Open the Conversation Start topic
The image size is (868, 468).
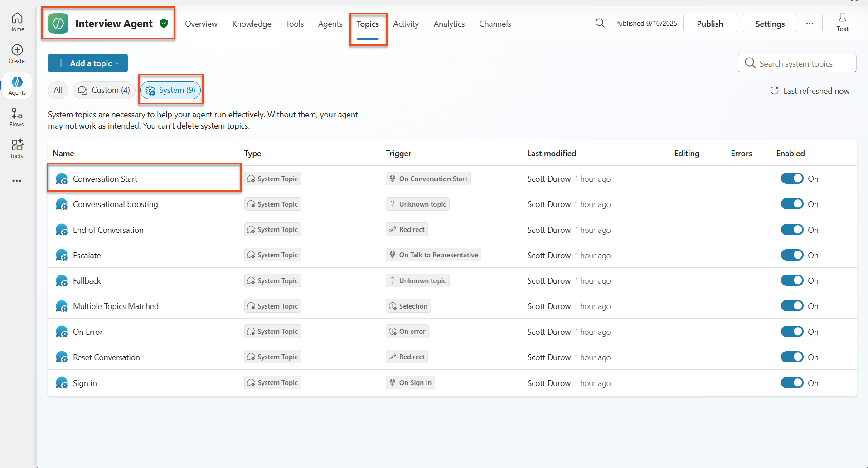[105, 179]
